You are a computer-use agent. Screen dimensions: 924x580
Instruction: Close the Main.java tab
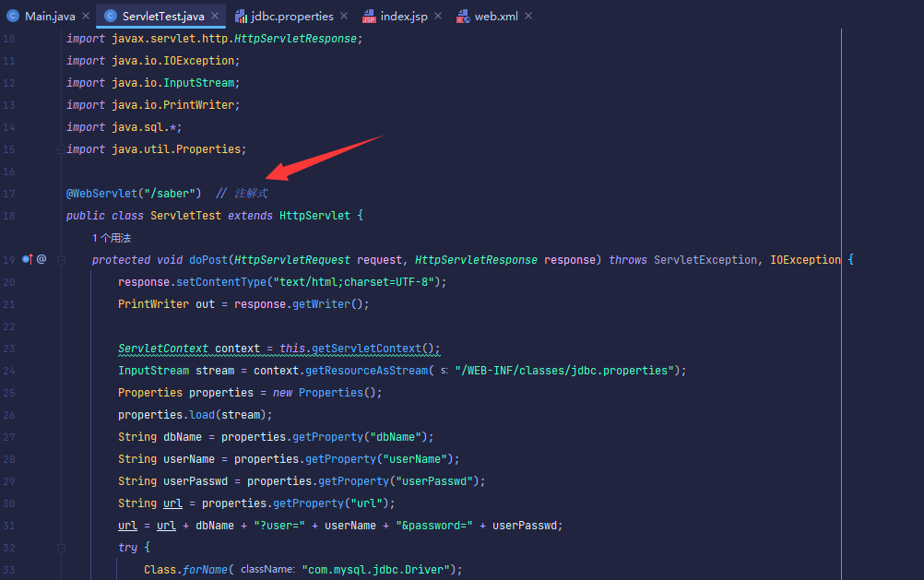(86, 17)
